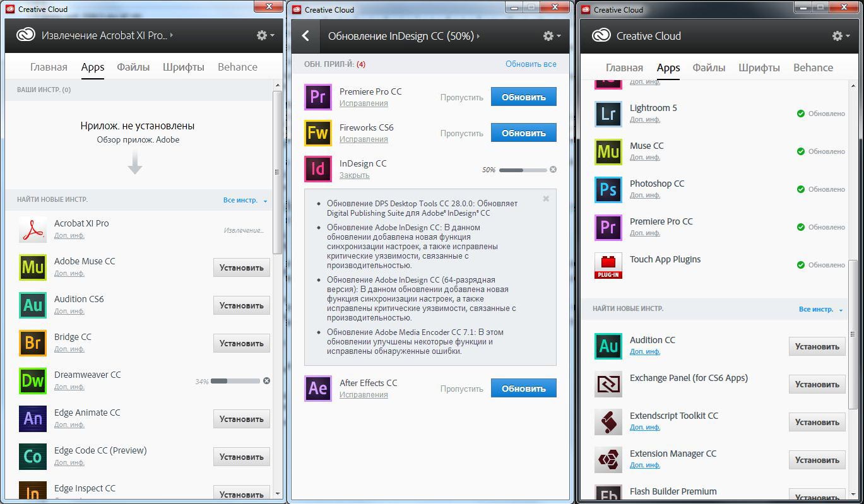Go back with arrow in update window
The image size is (864, 504).
[306, 36]
